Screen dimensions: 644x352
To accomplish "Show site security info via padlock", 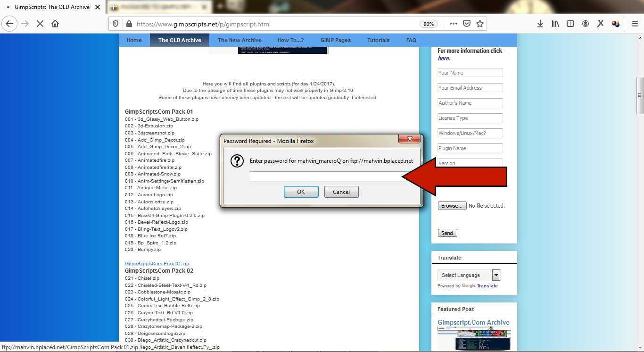I will pos(129,24).
